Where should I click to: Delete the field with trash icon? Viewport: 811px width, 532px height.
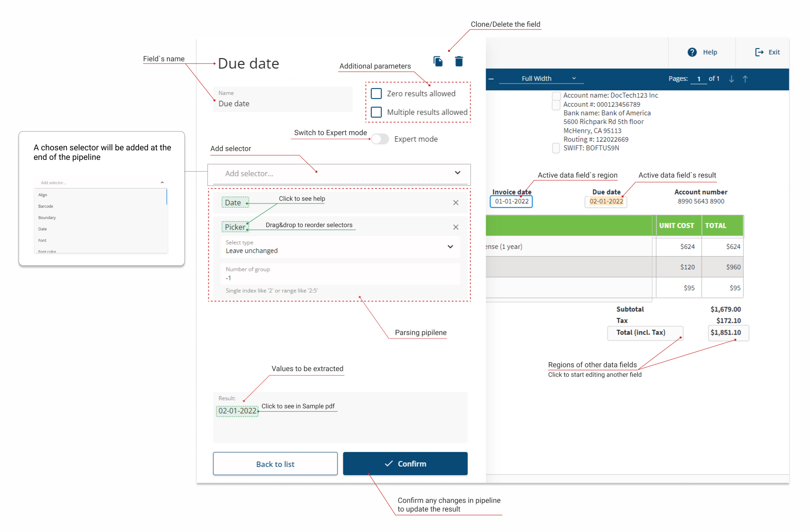(x=459, y=61)
